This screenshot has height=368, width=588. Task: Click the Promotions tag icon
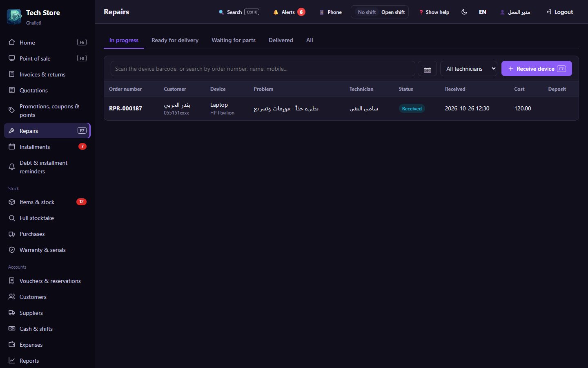pos(12,110)
